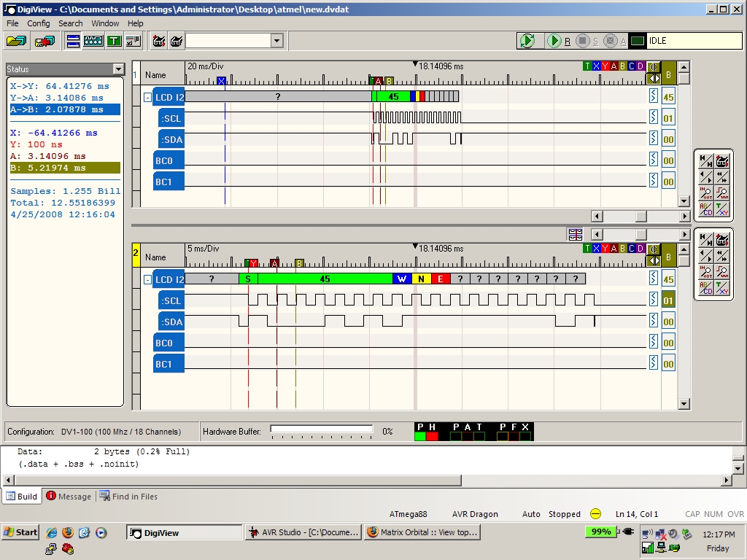Click upper tool panel T/XY marker icon

[x=722, y=209]
